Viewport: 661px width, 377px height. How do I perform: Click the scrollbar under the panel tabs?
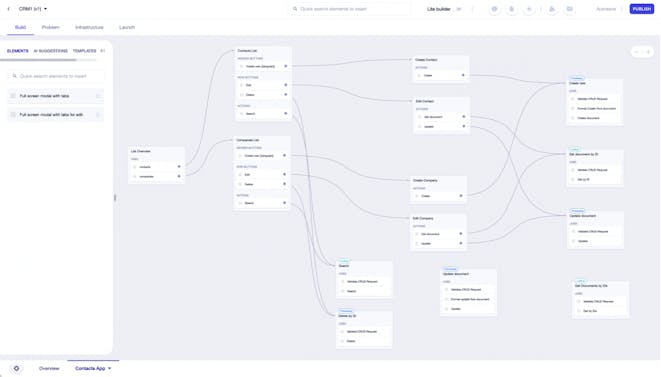38,60
